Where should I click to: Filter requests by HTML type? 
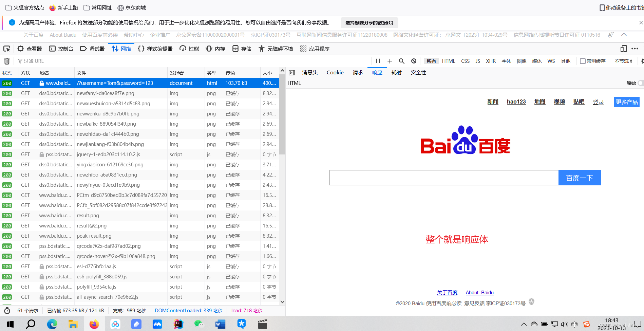pyautogui.click(x=449, y=61)
